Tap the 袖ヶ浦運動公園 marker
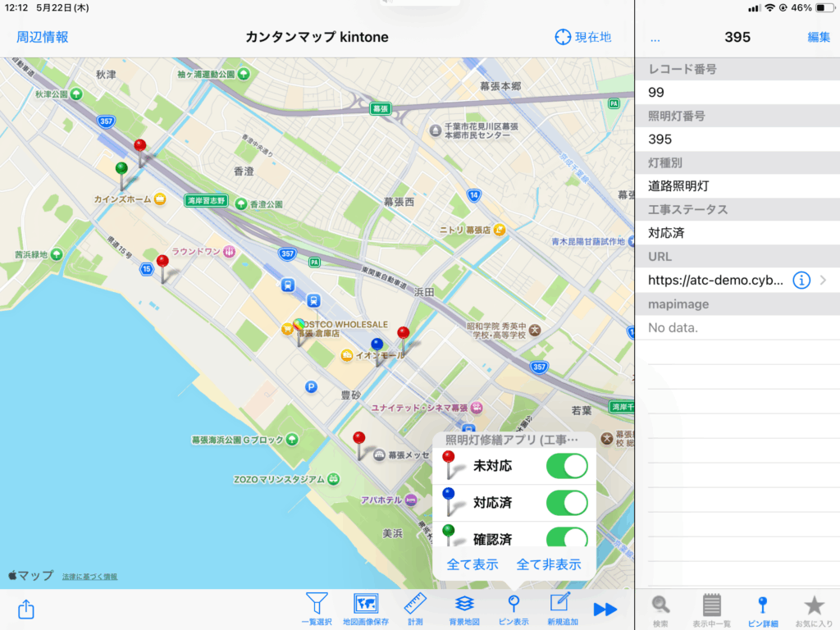The width and height of the screenshot is (840, 630). click(x=244, y=74)
